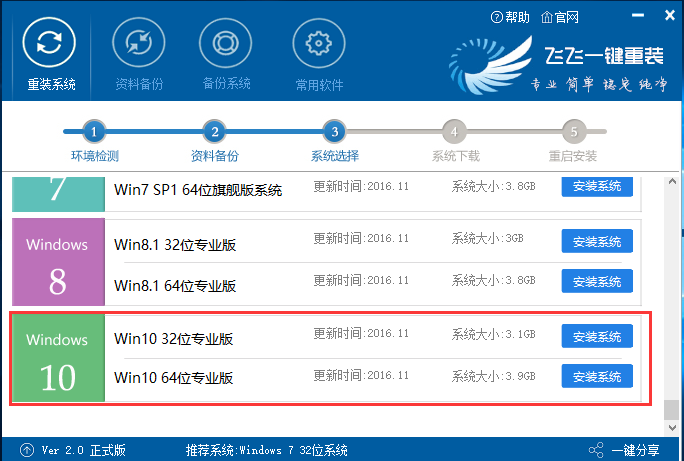Viewport: 684px width, 461px height.
Task: Go to step 1 环境检测
Action: (x=93, y=131)
